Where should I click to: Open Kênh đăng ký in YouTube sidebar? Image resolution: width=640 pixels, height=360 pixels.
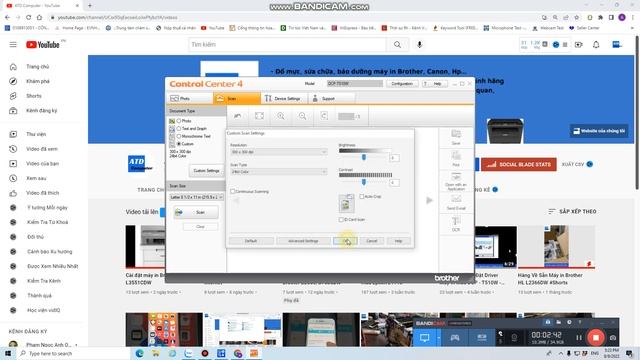tap(42, 111)
